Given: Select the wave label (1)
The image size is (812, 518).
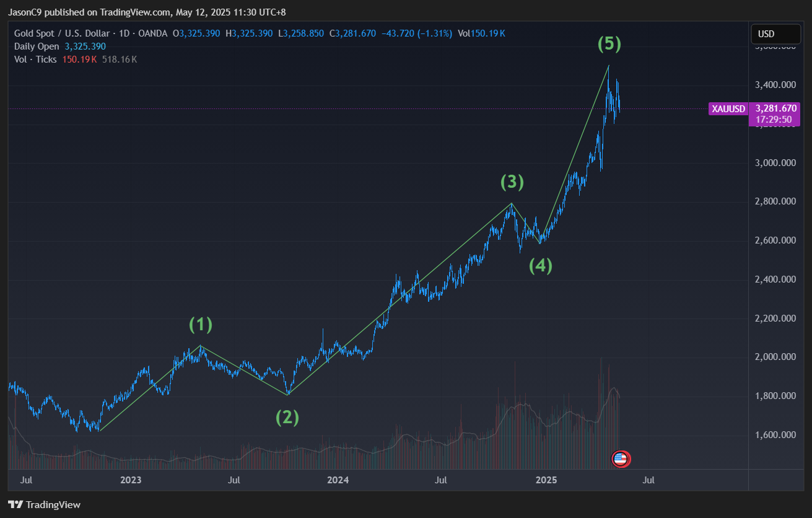Looking at the screenshot, I should [201, 323].
